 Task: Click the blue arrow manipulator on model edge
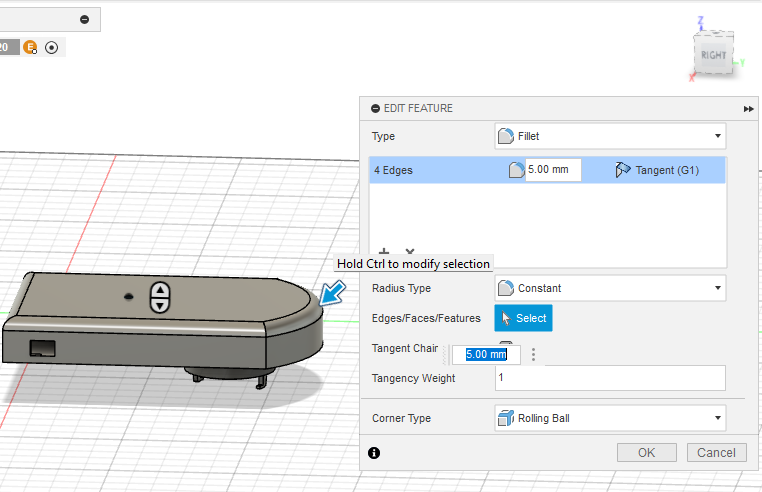click(332, 294)
